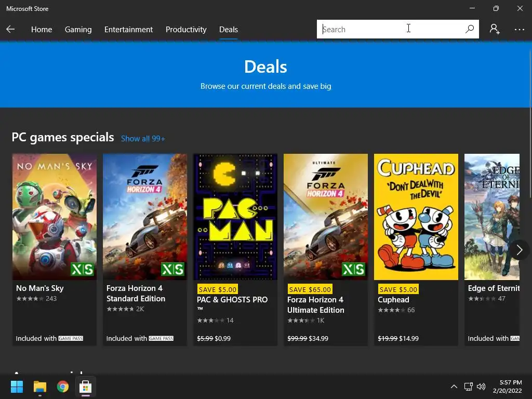Open the sign-in account icon
Screen dimensions: 532x399
(495, 29)
